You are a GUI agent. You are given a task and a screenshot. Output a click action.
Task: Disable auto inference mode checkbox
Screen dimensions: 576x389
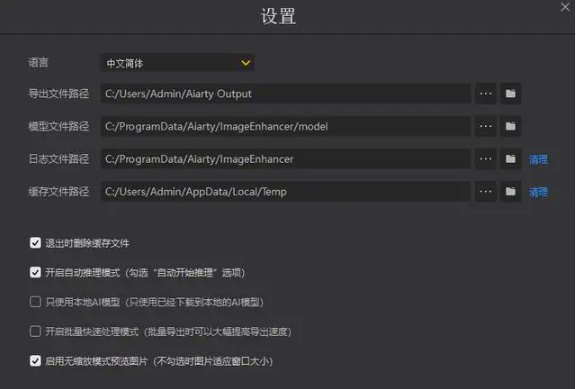[35, 273]
